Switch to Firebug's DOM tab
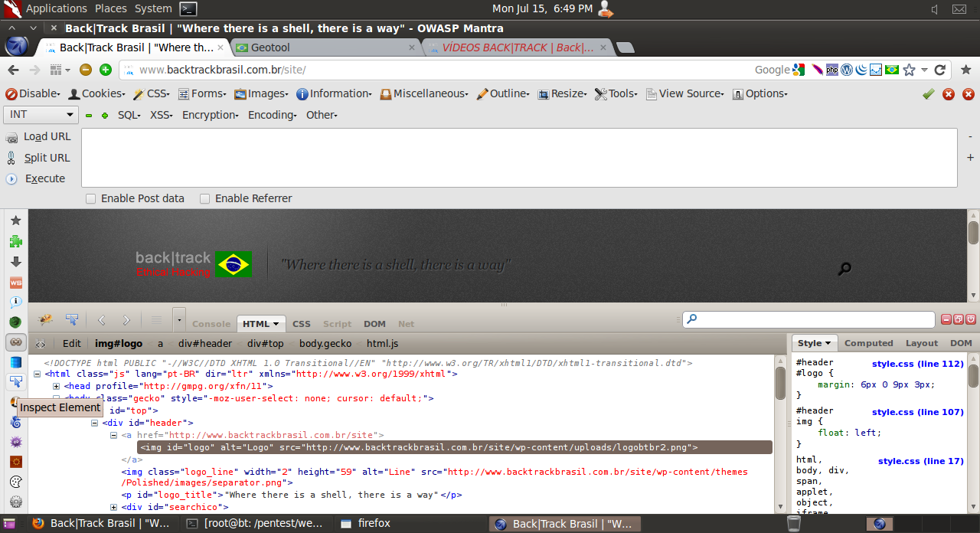980x533 pixels. pos(374,324)
